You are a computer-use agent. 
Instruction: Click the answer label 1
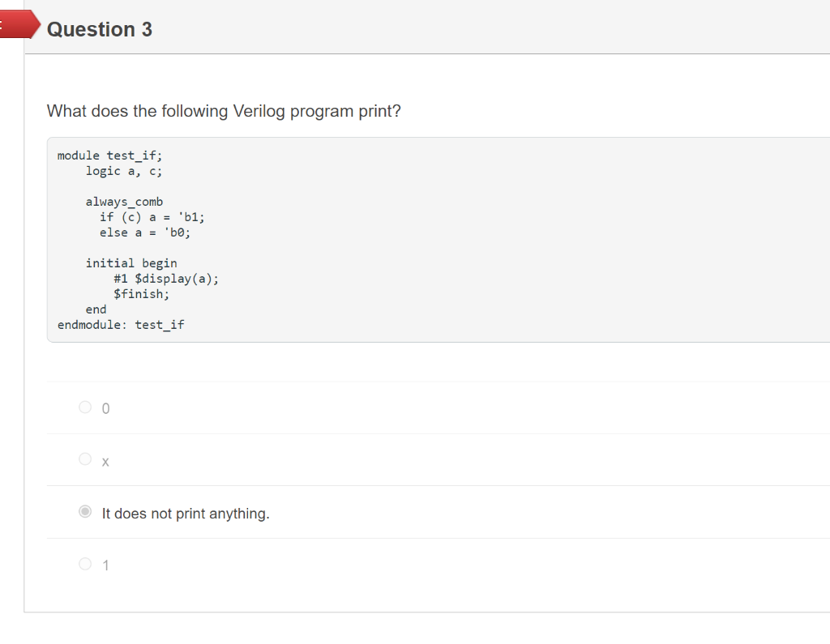pos(104,565)
